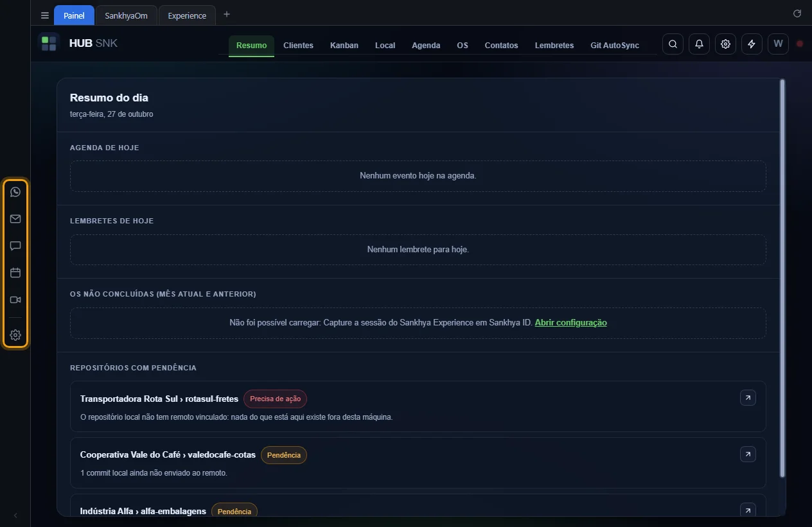Open the hamburger menu beside Painel tab
The width and height of the screenshot is (812, 527).
tap(44, 15)
